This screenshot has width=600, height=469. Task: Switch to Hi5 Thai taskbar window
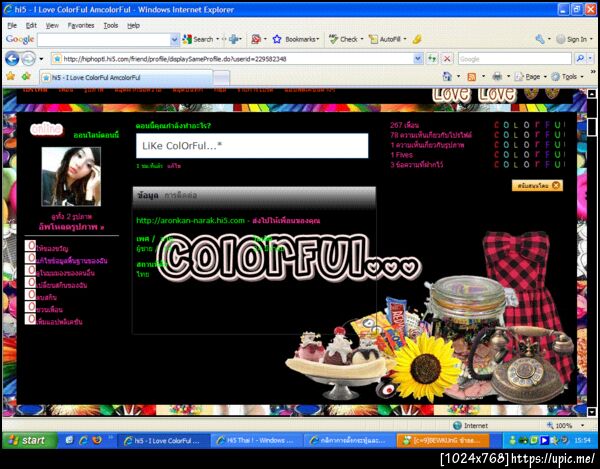tap(256, 440)
